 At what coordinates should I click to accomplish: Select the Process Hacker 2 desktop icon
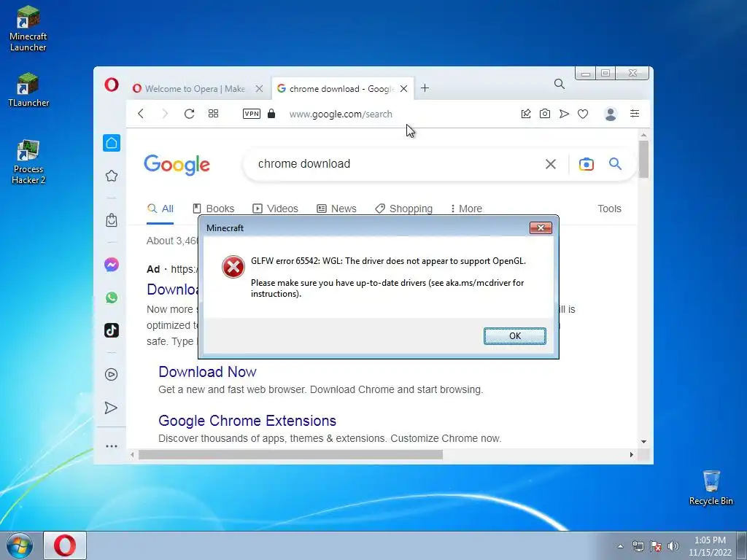28,162
